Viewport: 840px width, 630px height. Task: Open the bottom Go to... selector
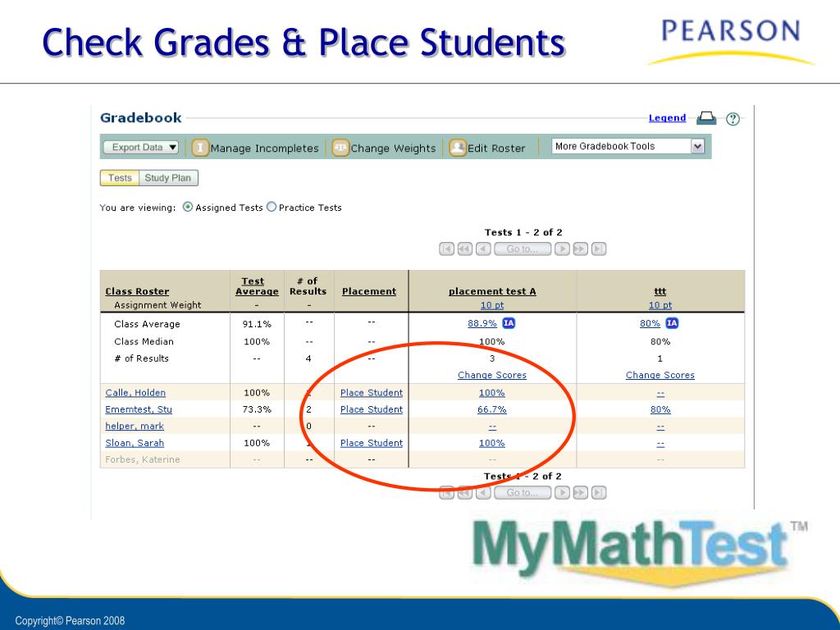[523, 493]
